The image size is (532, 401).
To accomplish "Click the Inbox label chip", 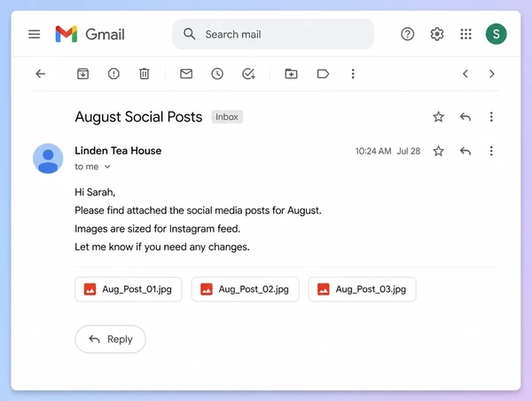I will [227, 117].
